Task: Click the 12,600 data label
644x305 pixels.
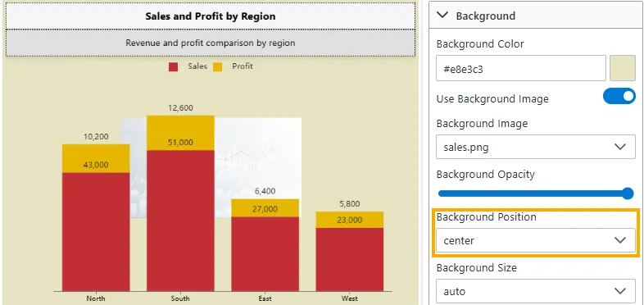Action: pos(180,108)
